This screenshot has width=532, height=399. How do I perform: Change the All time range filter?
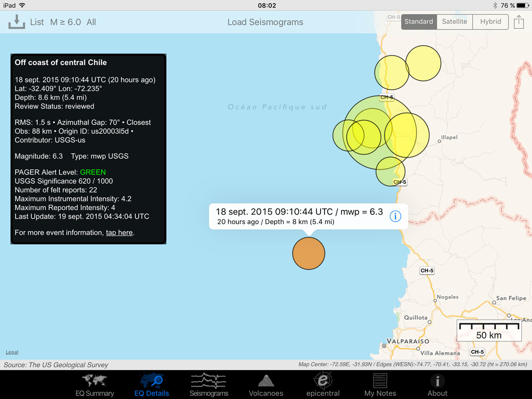click(x=91, y=22)
